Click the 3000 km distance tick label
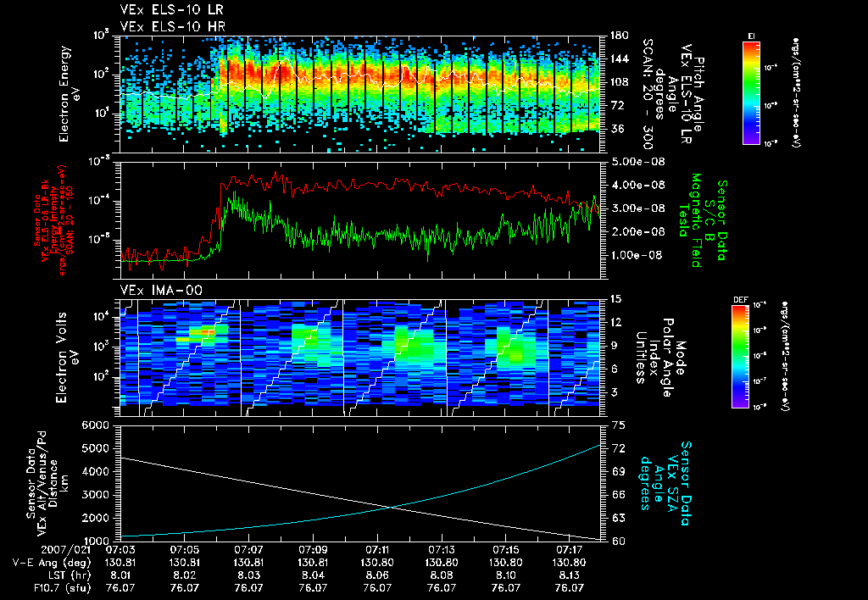Image resolution: width=868 pixels, height=600 pixels. click(x=95, y=495)
